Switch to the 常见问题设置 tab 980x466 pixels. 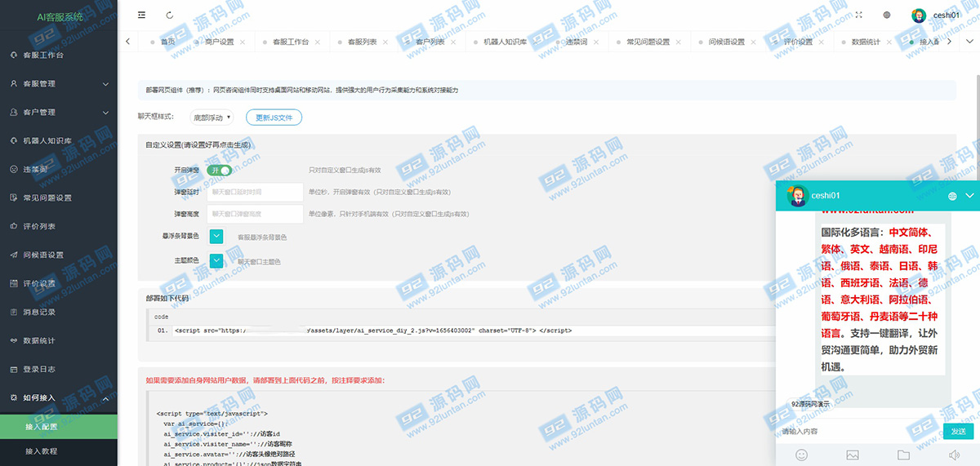(648, 42)
